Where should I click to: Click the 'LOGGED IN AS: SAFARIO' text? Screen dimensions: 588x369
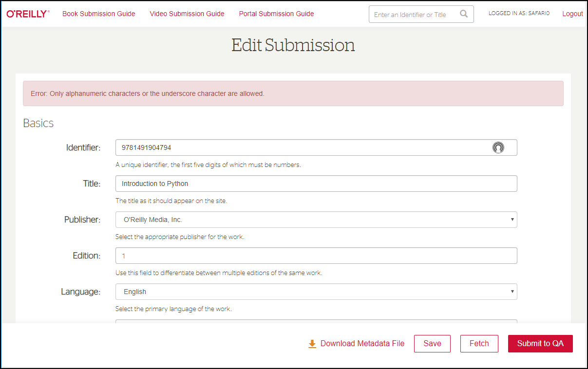click(519, 14)
